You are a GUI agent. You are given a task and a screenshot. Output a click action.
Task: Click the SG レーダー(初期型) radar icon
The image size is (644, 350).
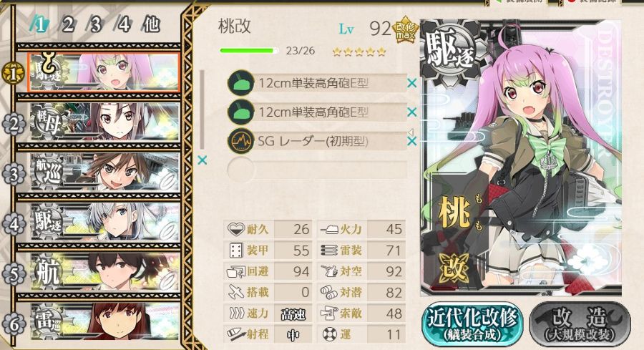point(240,141)
